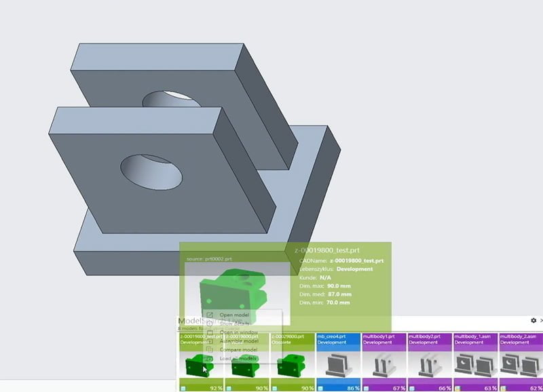Click multibody2.prt card header name
543x392 pixels.
click(x=425, y=336)
